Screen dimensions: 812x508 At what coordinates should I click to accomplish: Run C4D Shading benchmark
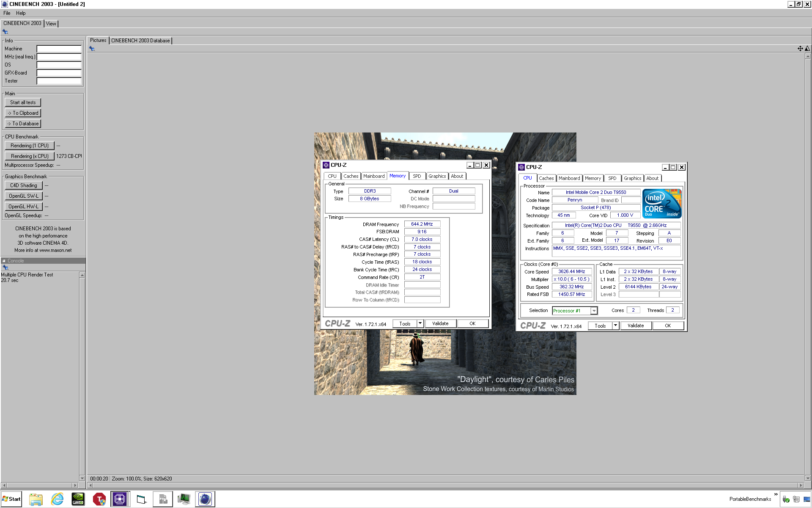click(24, 185)
